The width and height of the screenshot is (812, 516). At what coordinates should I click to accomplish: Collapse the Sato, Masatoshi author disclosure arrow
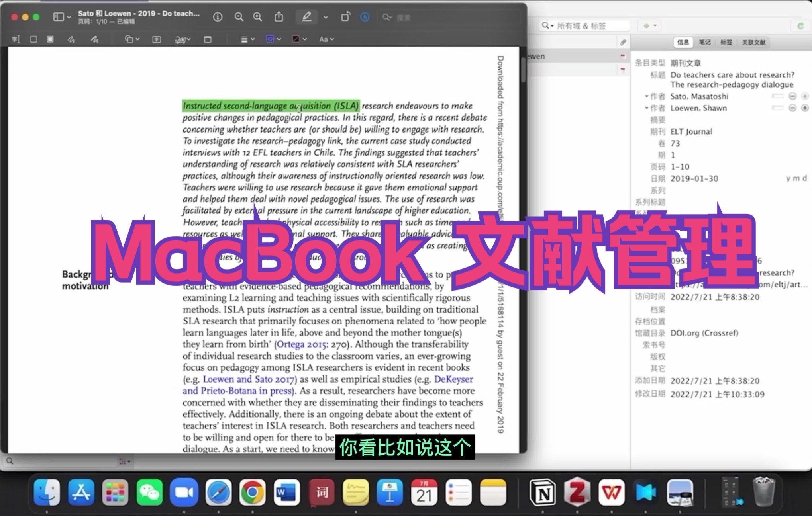click(646, 96)
